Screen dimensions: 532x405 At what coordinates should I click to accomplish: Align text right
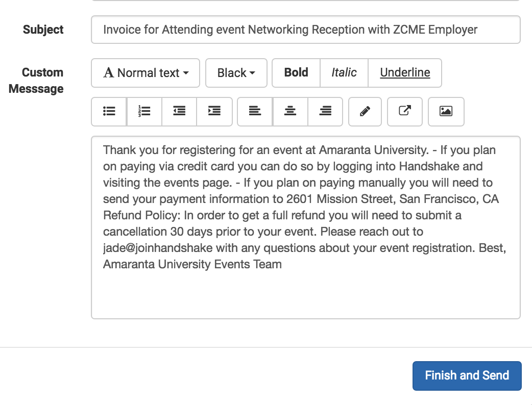point(325,112)
